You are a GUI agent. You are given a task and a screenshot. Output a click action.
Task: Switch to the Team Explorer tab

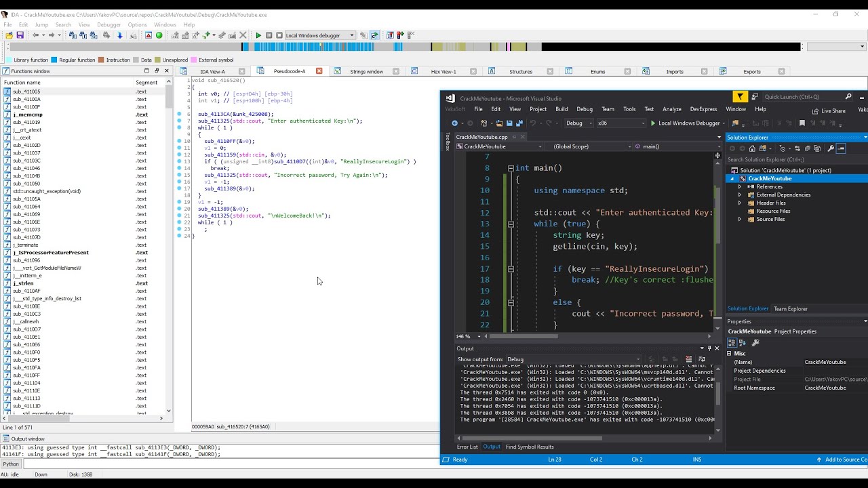click(791, 308)
